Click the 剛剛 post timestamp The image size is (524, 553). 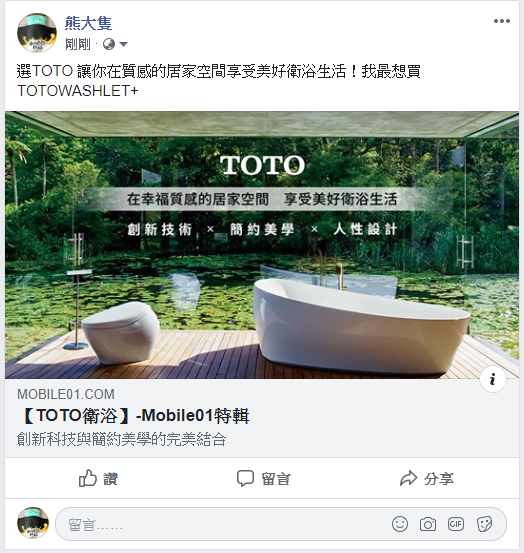78,44
